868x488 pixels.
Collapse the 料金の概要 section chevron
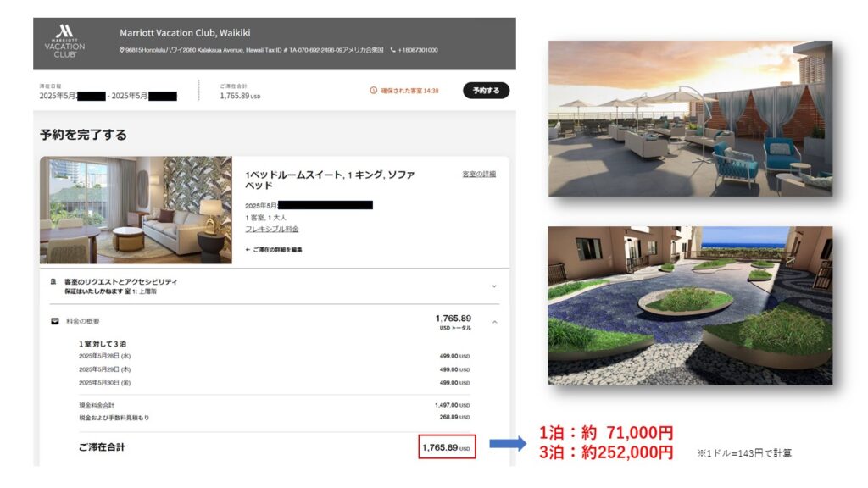tap(495, 322)
